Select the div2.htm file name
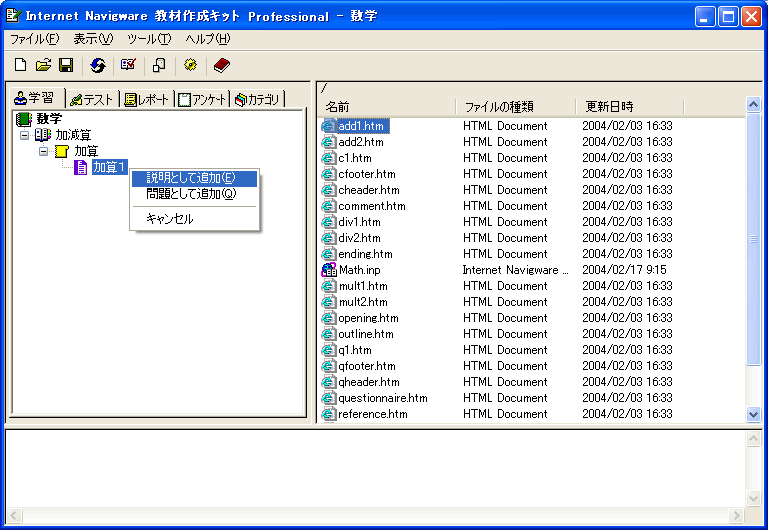This screenshot has width=768, height=530. click(360, 238)
